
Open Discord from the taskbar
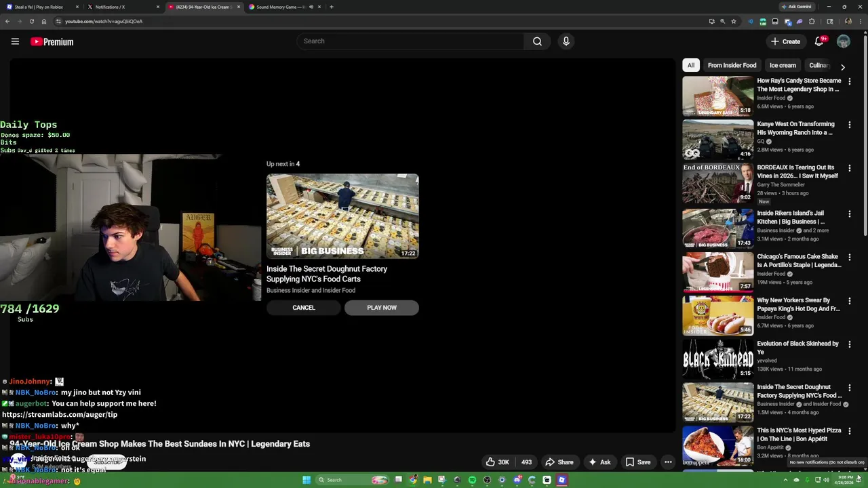tap(517, 480)
